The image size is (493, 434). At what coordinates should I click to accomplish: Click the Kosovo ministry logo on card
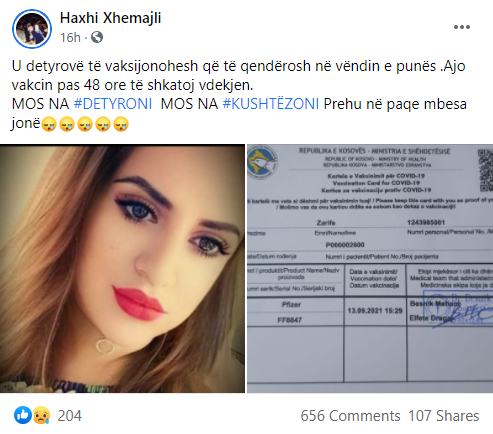(262, 162)
